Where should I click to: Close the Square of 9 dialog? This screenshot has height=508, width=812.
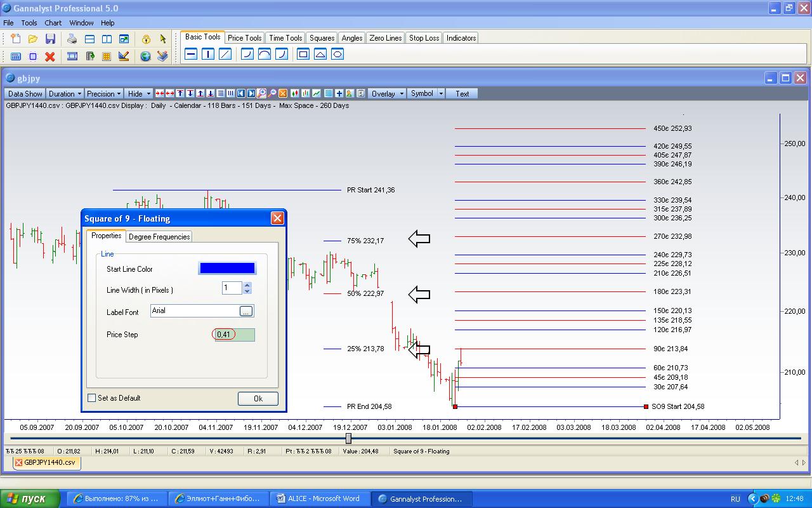[x=277, y=218]
